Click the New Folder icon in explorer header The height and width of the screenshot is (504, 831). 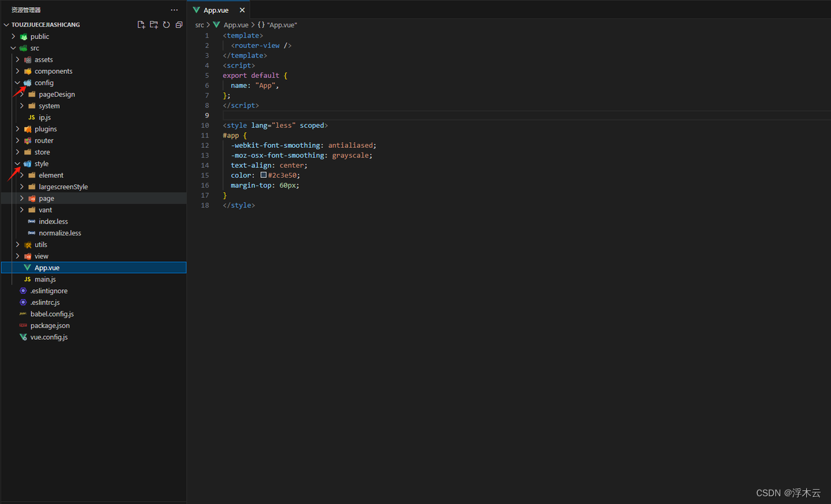(154, 25)
